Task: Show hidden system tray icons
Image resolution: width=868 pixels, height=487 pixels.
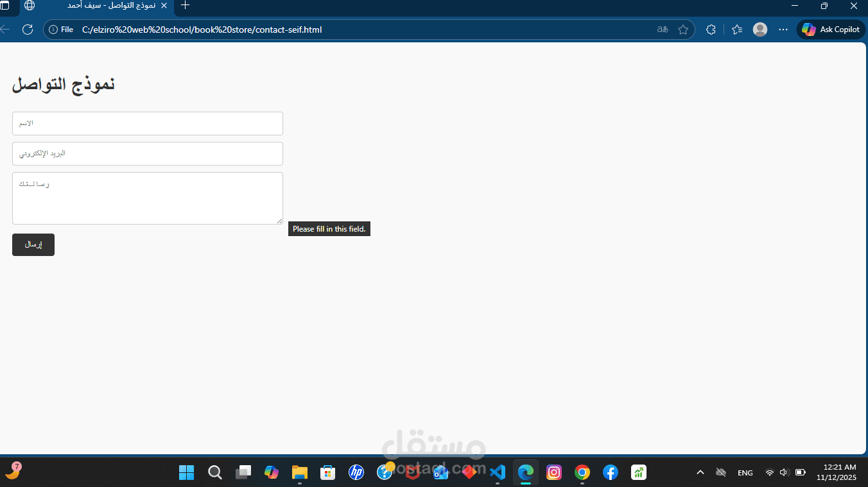Action: [700, 473]
